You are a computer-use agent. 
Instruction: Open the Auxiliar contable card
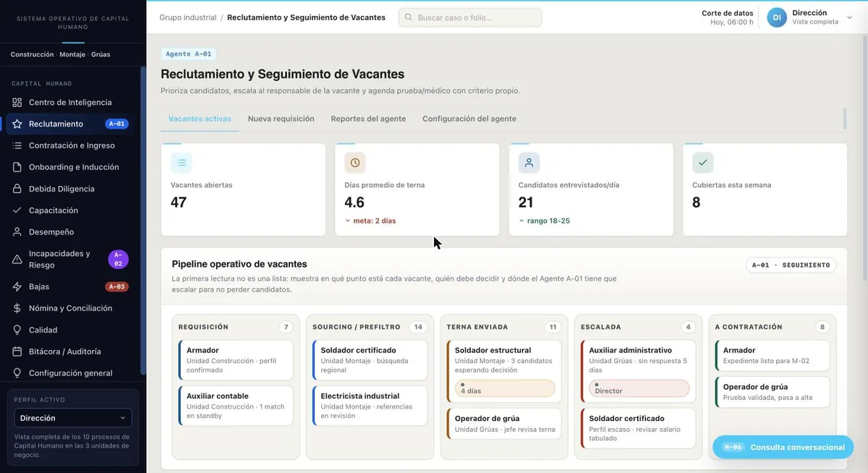tap(236, 406)
